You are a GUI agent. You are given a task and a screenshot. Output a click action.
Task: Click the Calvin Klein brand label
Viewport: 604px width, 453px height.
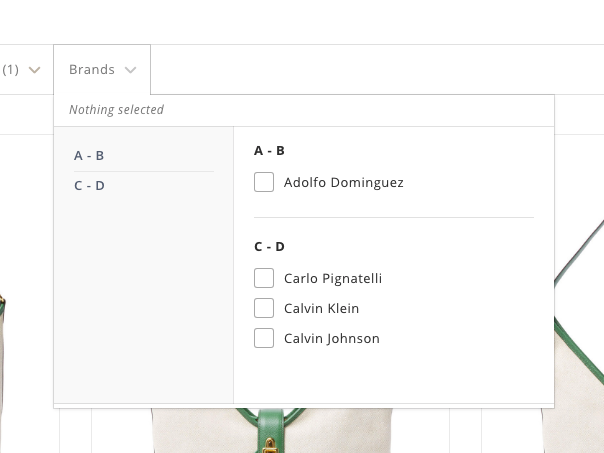[x=321, y=309]
